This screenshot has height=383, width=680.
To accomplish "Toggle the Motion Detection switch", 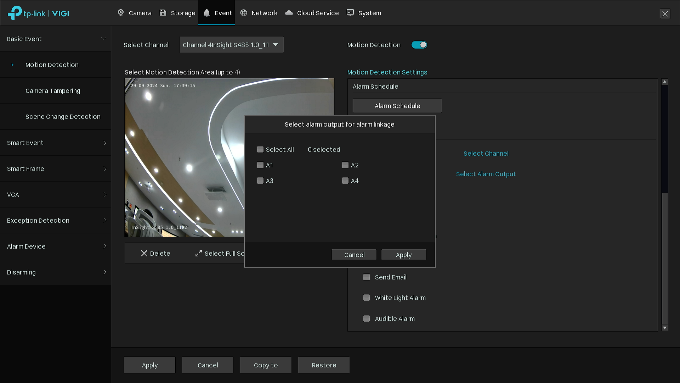I will [x=419, y=45].
